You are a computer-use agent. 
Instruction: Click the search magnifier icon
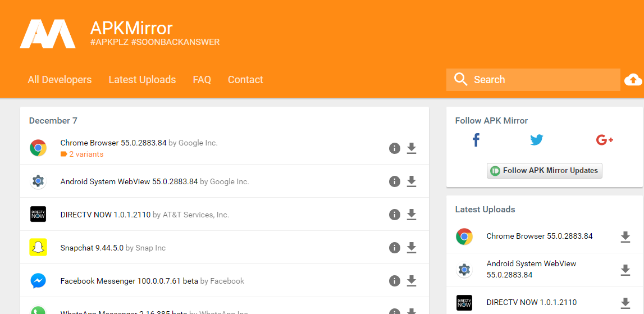[461, 79]
